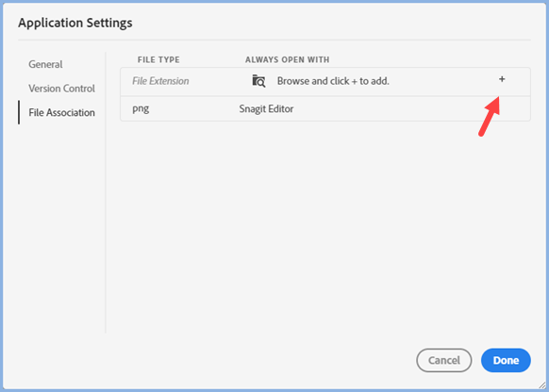Select the File Association tab

pyautogui.click(x=61, y=112)
